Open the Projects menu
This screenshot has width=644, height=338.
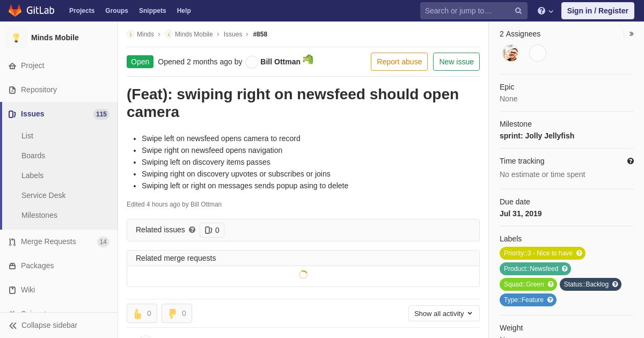pyautogui.click(x=82, y=11)
